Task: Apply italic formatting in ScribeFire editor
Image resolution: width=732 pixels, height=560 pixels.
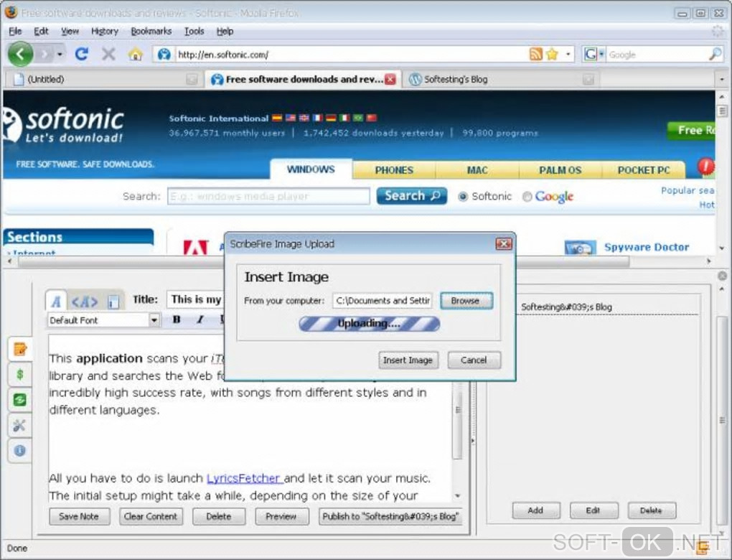Action: pyautogui.click(x=200, y=319)
